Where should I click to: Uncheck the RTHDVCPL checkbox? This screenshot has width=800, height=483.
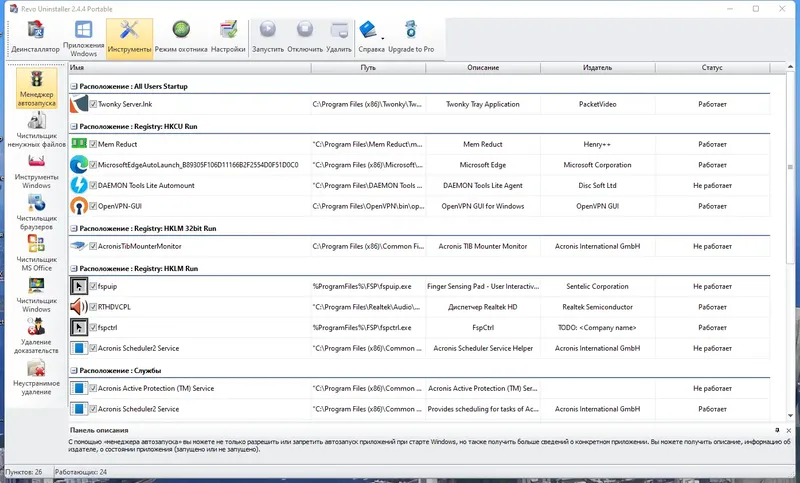[x=93, y=307]
